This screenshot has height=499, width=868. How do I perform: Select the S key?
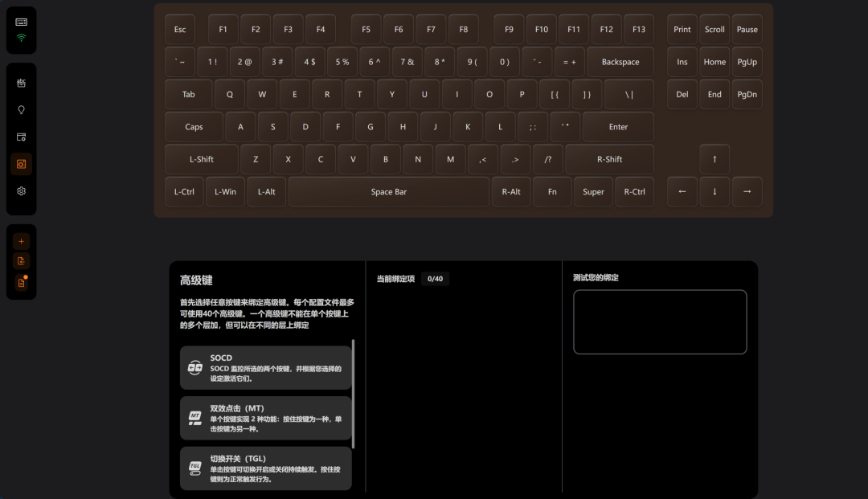click(x=273, y=127)
